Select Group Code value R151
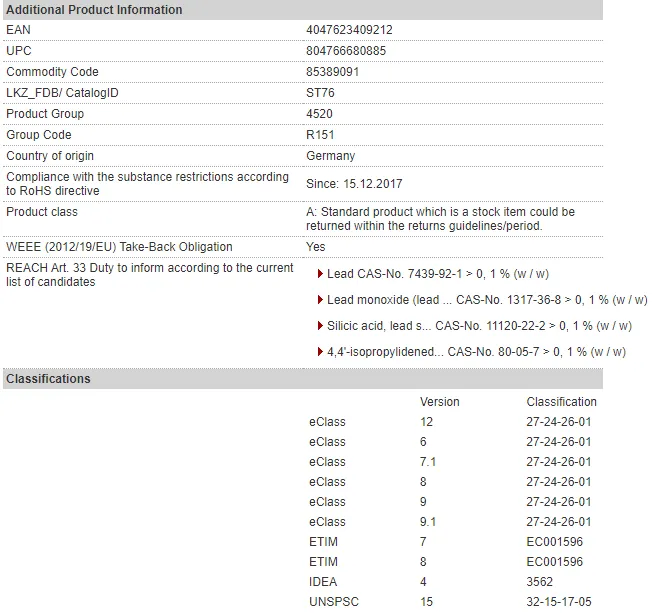This screenshot has height=613, width=652. 320,135
